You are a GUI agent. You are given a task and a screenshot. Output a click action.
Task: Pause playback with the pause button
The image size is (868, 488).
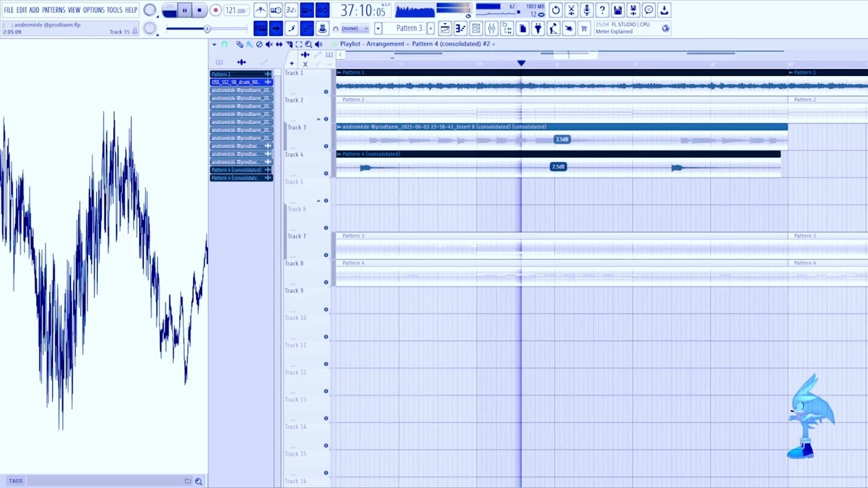184,10
